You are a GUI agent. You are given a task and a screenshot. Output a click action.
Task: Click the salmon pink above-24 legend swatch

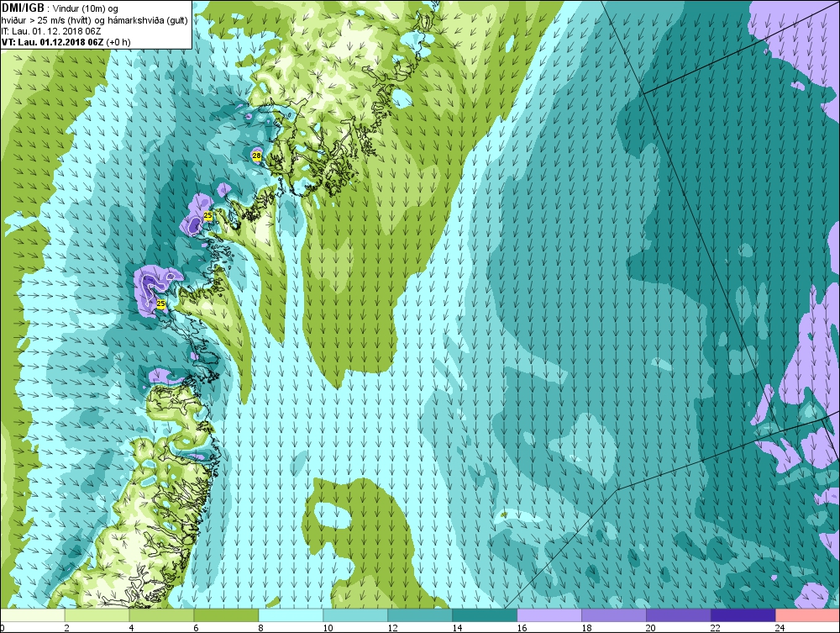point(807,615)
